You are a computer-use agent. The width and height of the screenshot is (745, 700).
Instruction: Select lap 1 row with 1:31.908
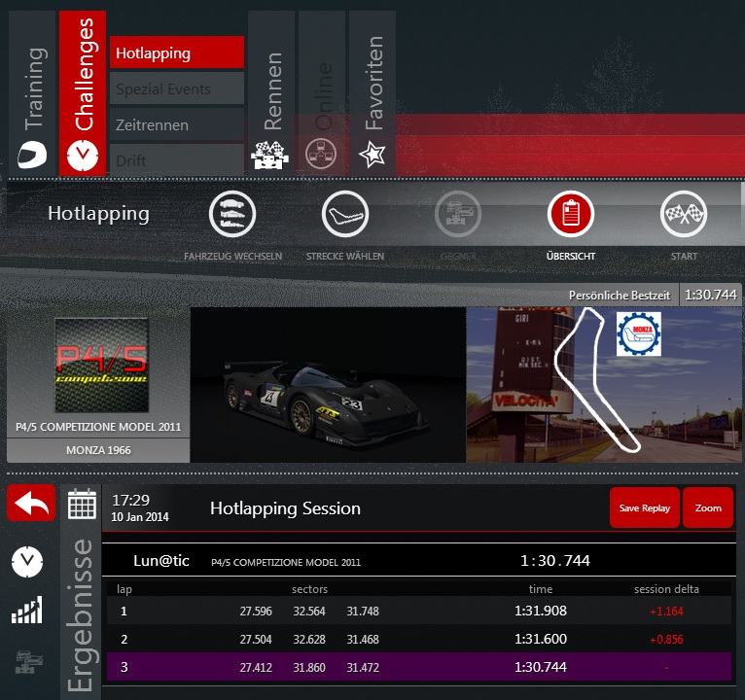coord(419,611)
